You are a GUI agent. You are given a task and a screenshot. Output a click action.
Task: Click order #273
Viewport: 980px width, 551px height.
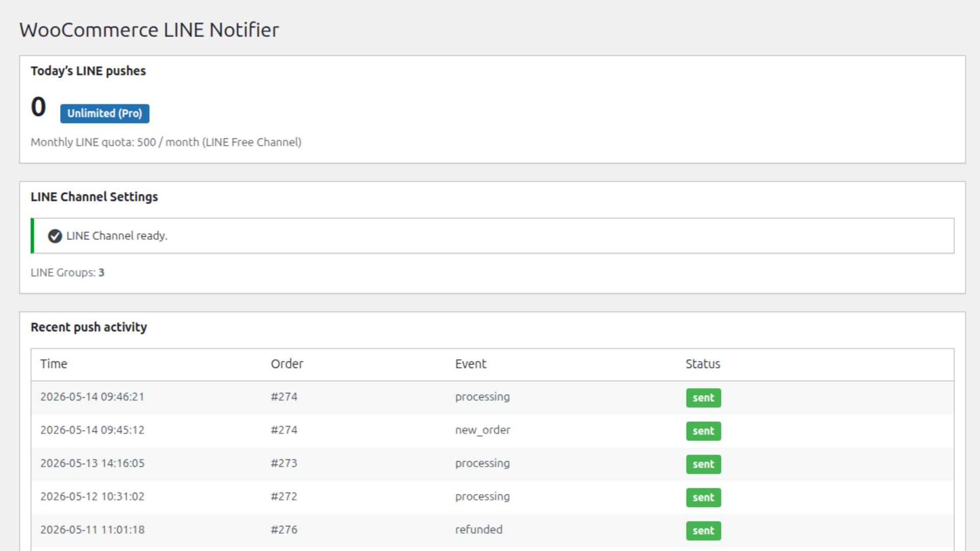(284, 463)
